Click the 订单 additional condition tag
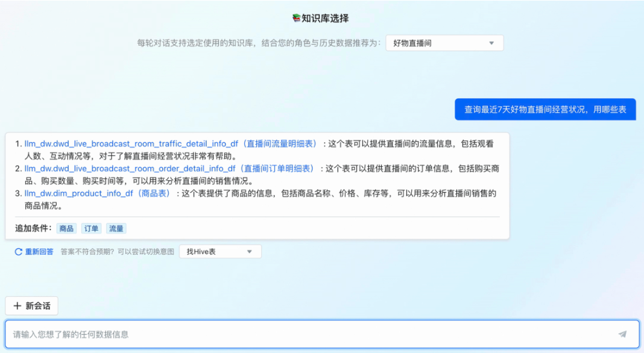 click(91, 229)
